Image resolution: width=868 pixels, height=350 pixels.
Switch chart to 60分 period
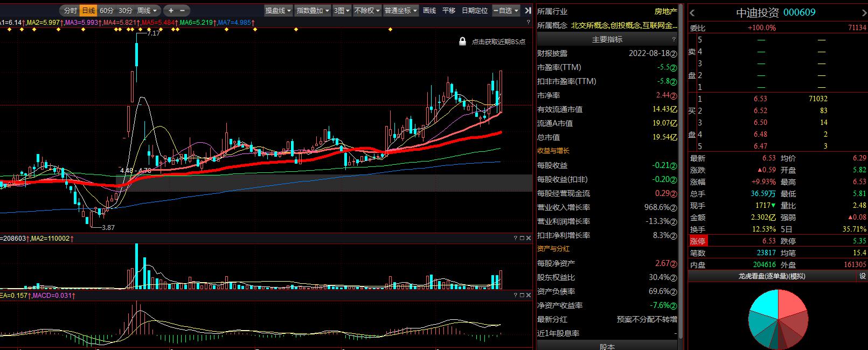tap(107, 10)
